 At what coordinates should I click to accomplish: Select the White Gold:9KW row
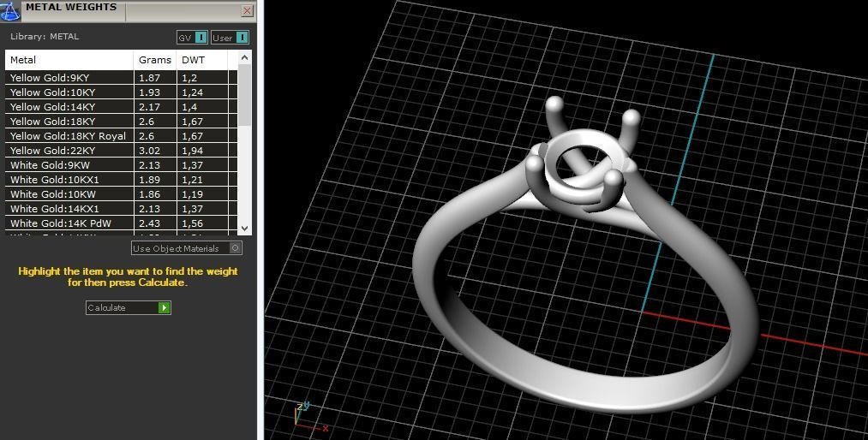coord(121,164)
